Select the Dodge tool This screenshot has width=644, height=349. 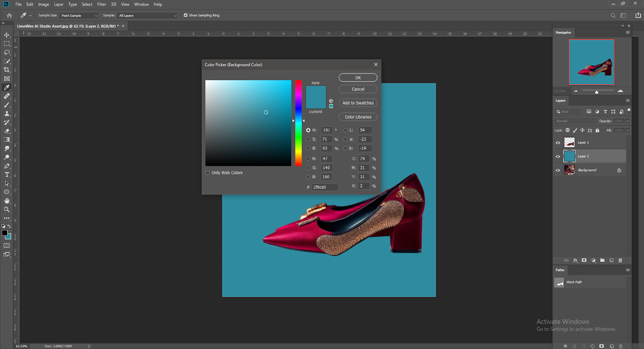[x=7, y=157]
